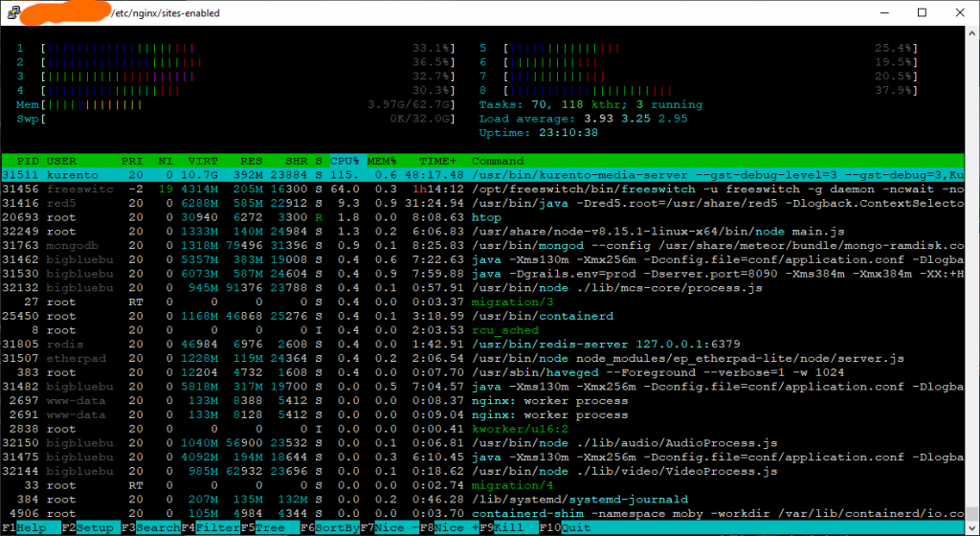Sort by CPU% column header
The height and width of the screenshot is (536, 980).
(x=345, y=161)
